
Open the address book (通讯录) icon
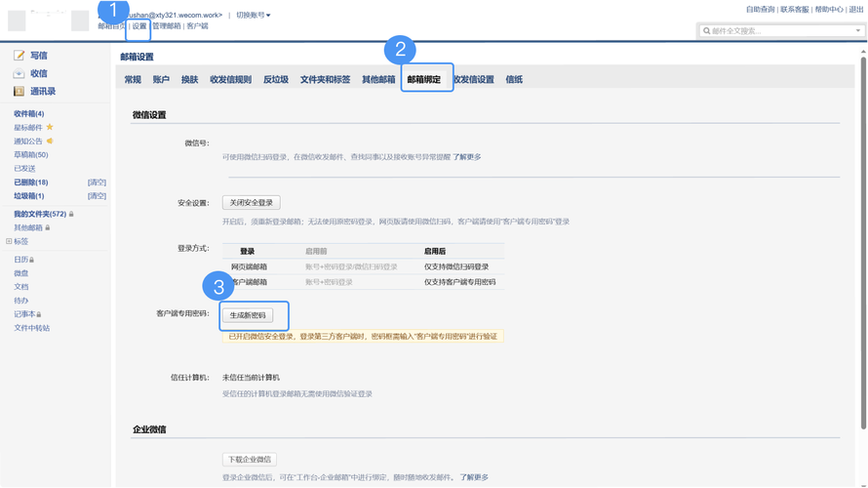pos(19,91)
